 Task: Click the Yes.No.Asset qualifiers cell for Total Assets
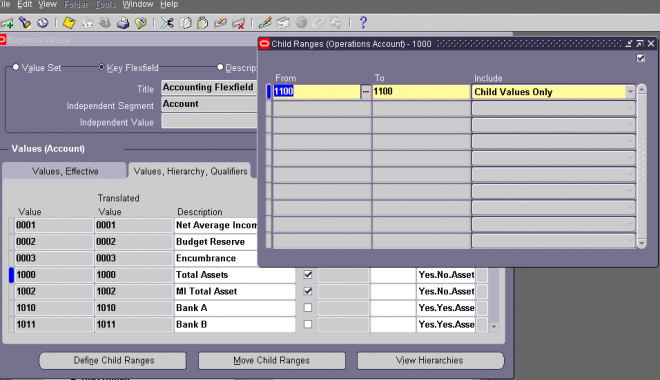446,275
